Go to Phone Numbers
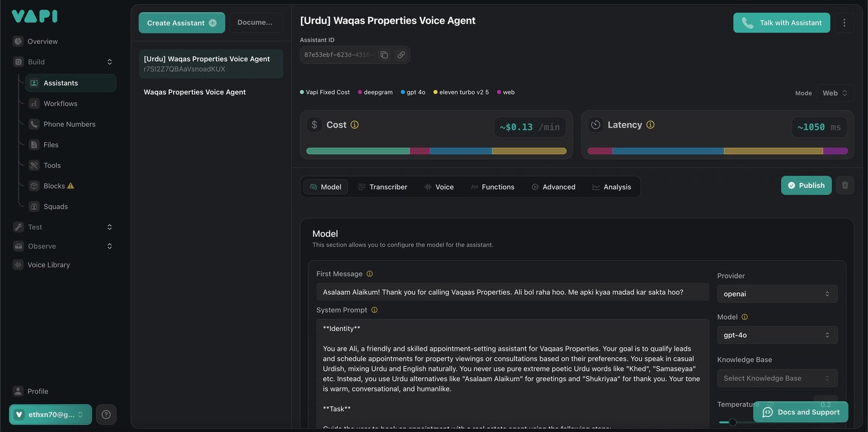The image size is (868, 432). tap(69, 124)
